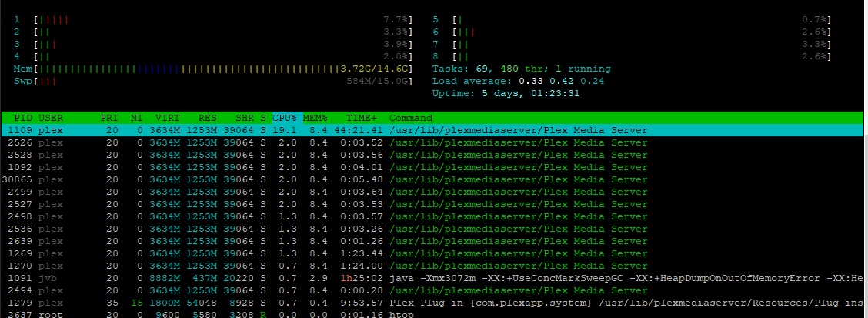Select process row with PID 1269
Screen dimensions: 868x318
point(432,253)
